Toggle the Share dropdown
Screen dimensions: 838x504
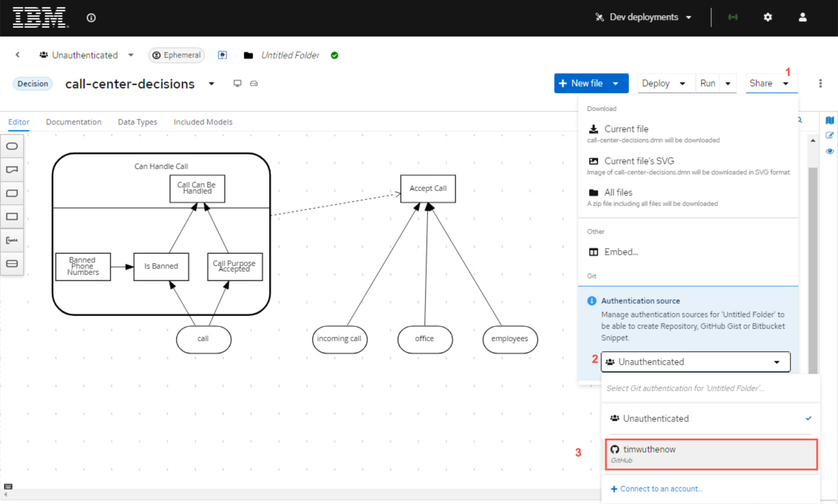[772, 83]
